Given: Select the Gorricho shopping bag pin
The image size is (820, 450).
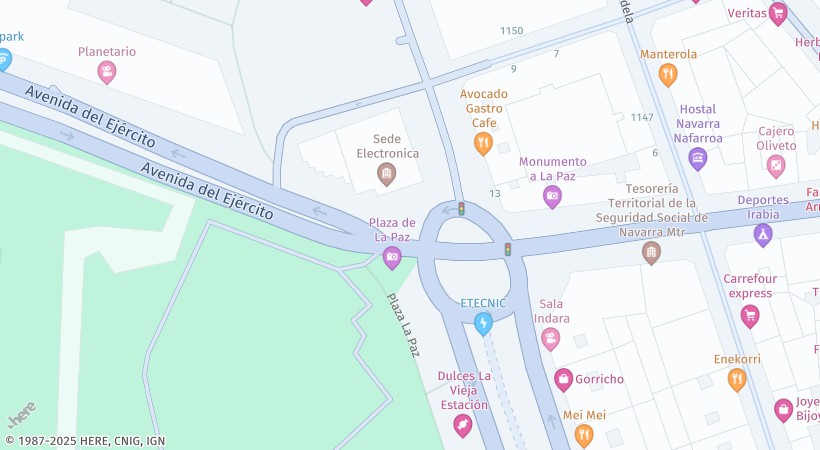Looking at the screenshot, I should pyautogui.click(x=563, y=380).
